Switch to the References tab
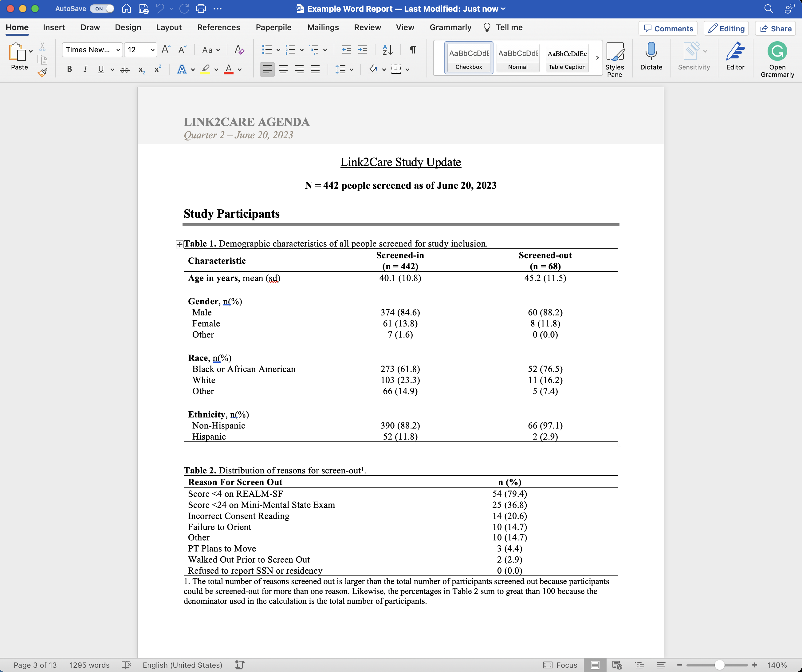Image resolution: width=802 pixels, height=672 pixels. [x=218, y=27]
